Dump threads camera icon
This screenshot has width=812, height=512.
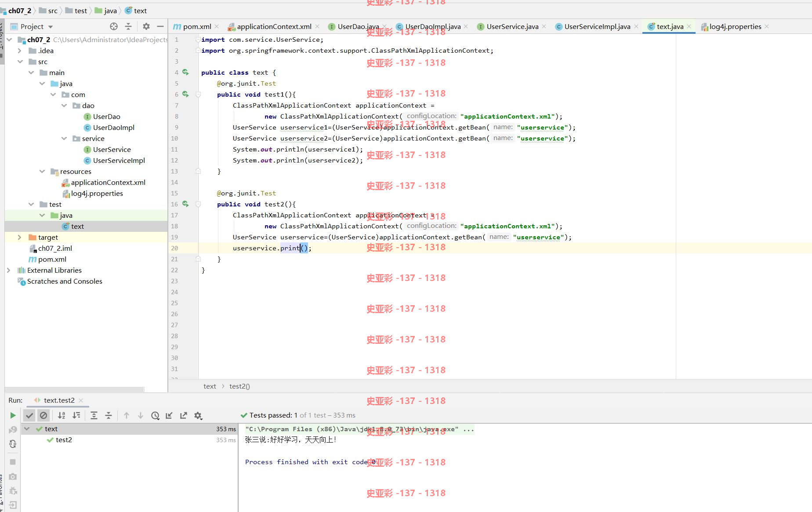click(x=13, y=476)
